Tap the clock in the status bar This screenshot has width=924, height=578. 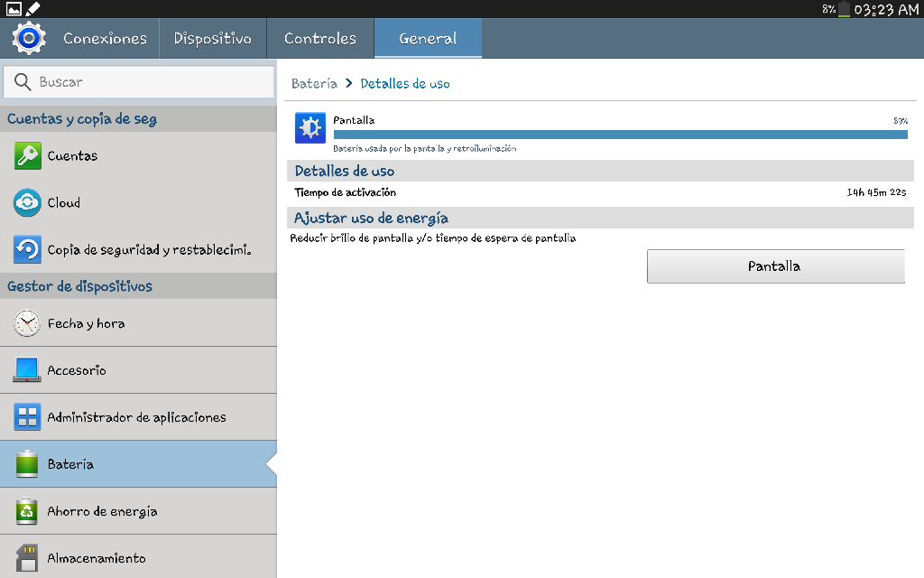pyautogui.click(x=886, y=9)
